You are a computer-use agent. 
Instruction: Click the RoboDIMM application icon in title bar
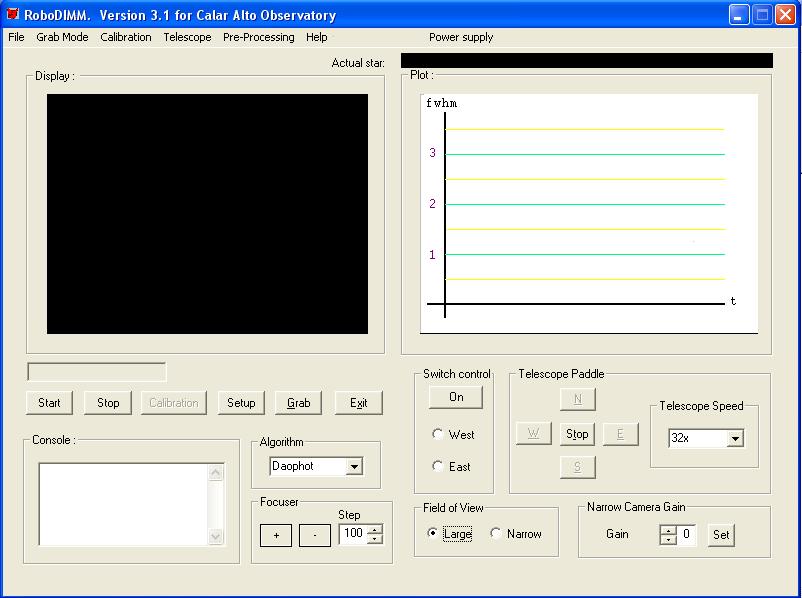click(13, 15)
